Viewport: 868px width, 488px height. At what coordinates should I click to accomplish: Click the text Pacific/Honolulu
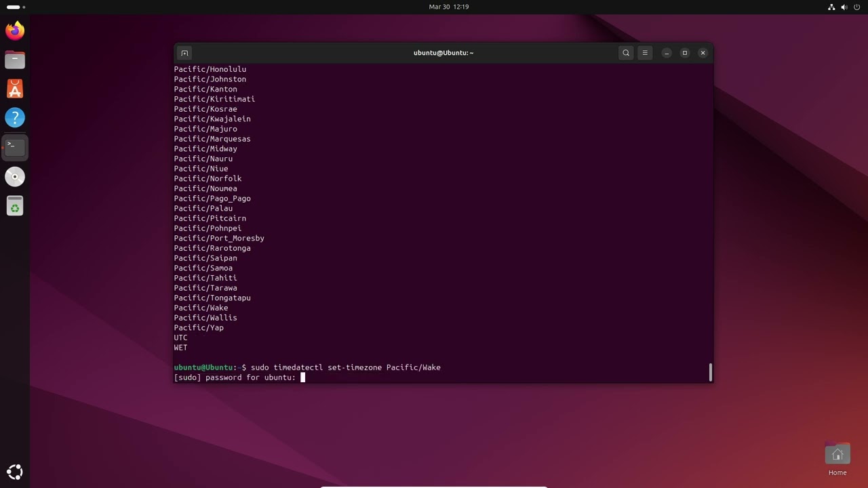click(210, 69)
